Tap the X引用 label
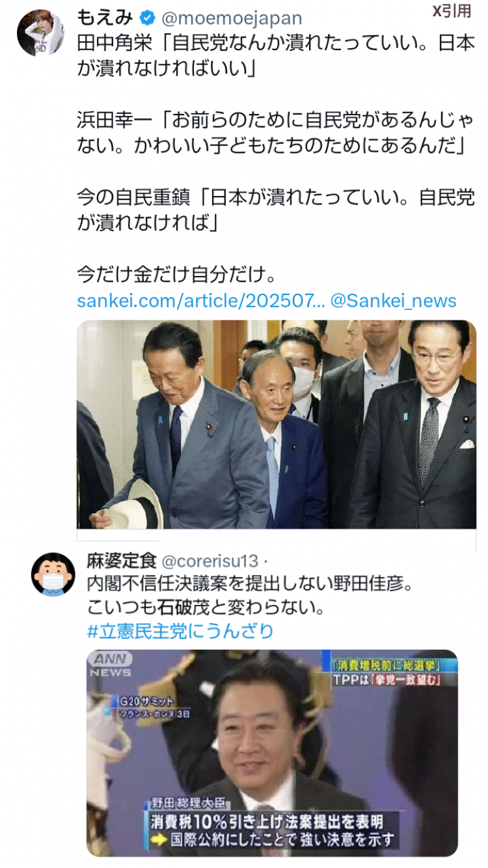 (x=452, y=12)
